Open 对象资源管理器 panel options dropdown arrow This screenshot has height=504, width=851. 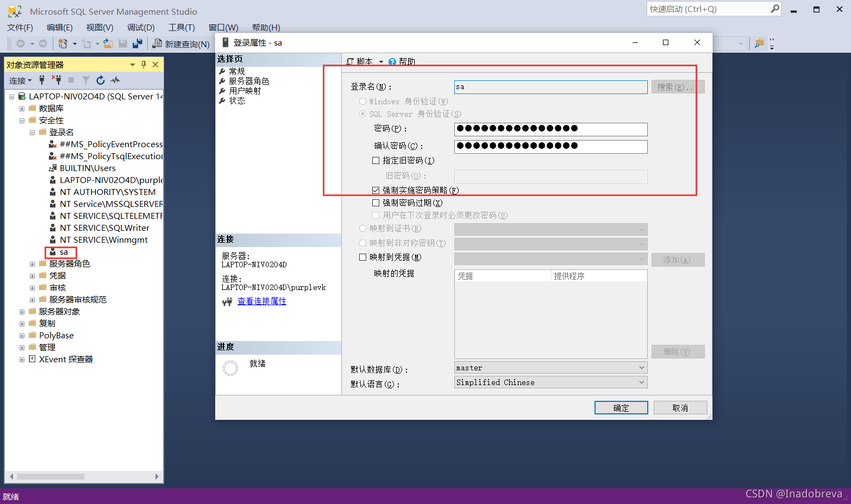tap(133, 65)
